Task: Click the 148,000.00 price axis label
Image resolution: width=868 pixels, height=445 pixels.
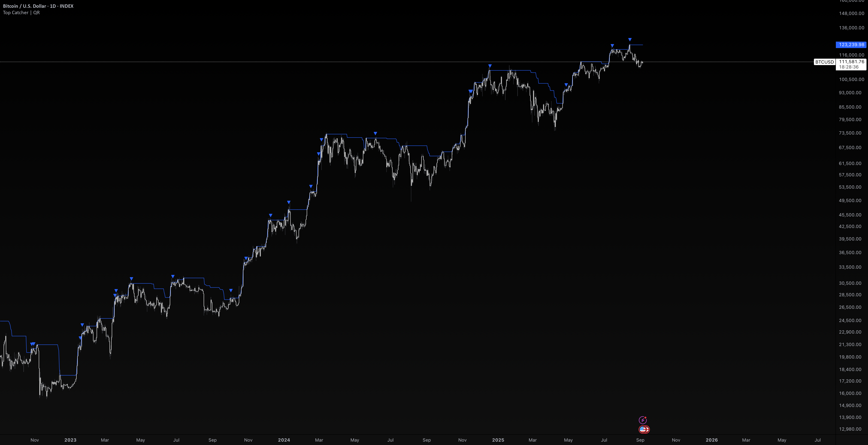Action: 852,13
